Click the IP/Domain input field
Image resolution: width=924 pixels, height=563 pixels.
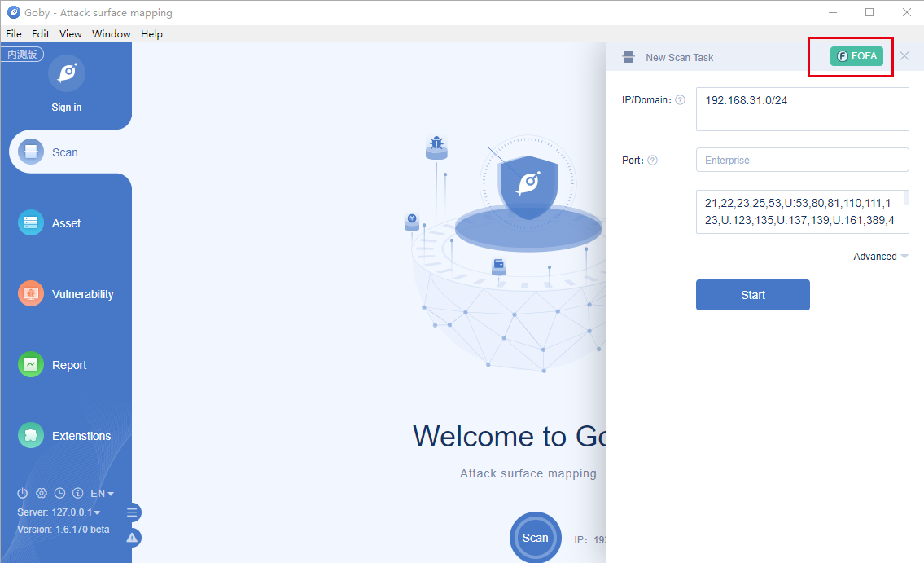[x=802, y=109]
